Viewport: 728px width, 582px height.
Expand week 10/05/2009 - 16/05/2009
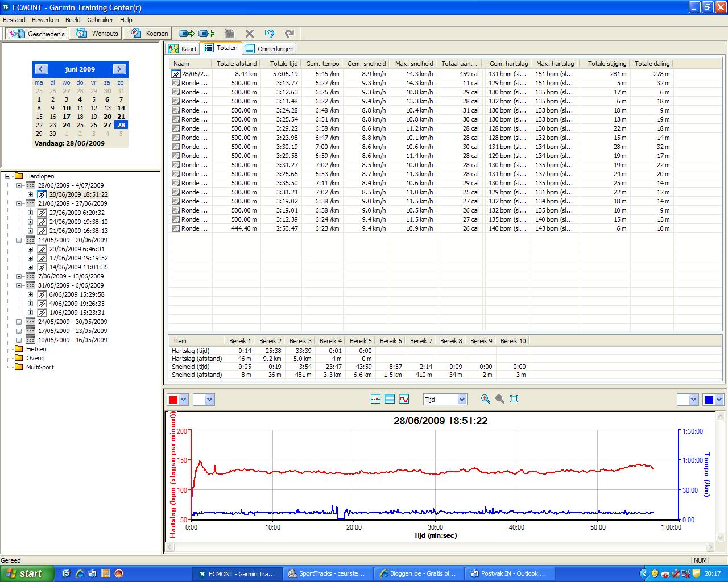tap(19, 340)
